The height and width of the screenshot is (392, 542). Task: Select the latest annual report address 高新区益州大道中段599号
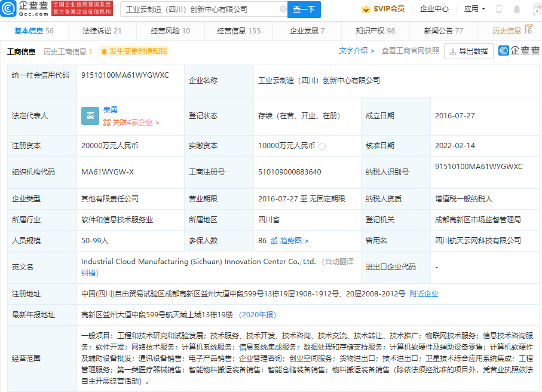coord(157,314)
